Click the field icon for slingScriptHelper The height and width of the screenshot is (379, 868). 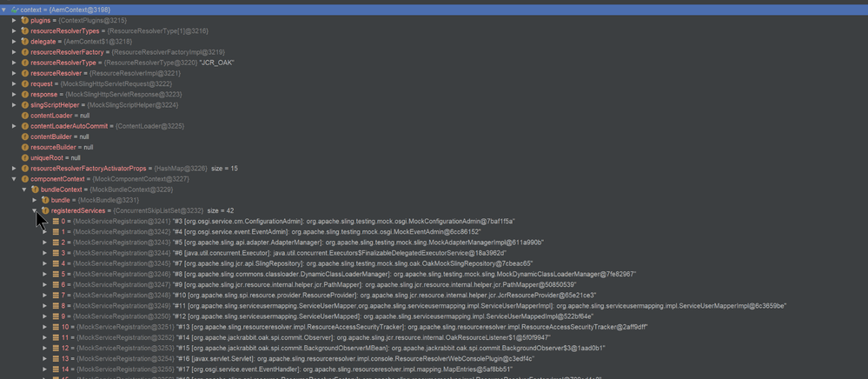click(x=24, y=105)
